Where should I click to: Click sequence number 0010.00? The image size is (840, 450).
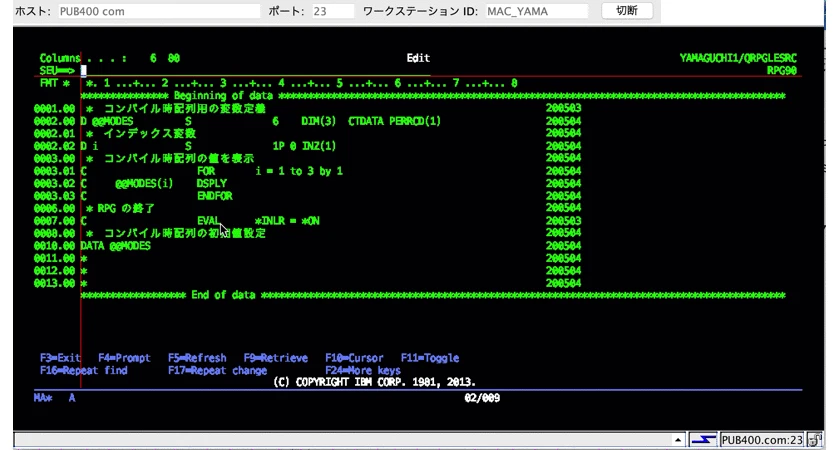pyautogui.click(x=54, y=246)
